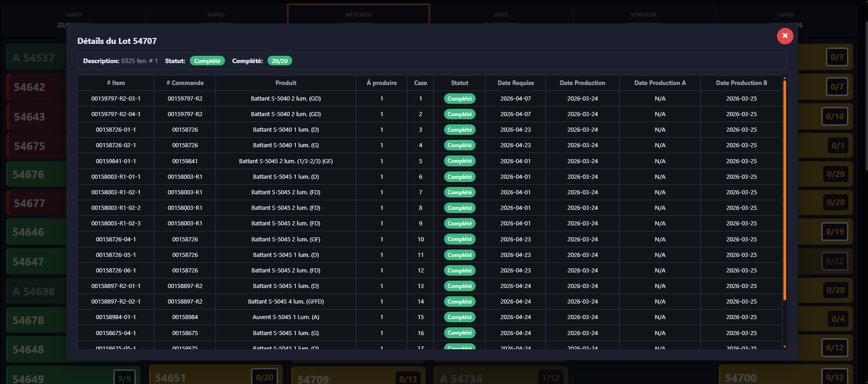Image resolution: width=868 pixels, height=384 pixels.
Task: Select the MERCREDI day column header
Action: click(x=358, y=14)
